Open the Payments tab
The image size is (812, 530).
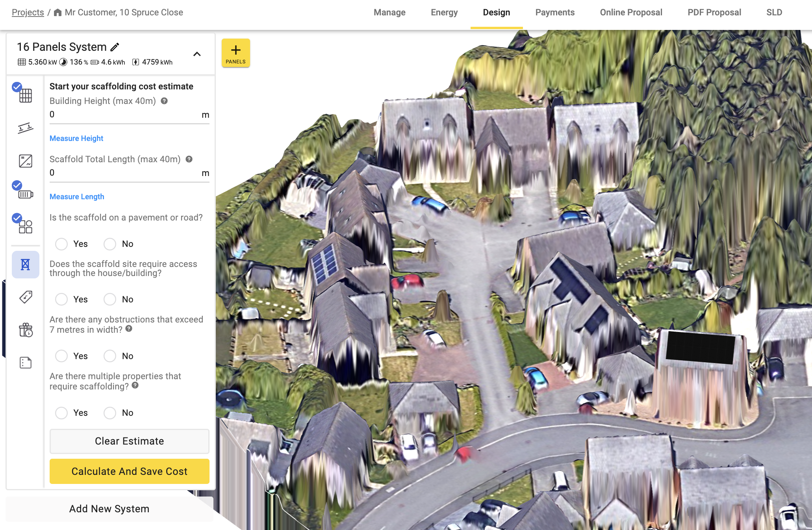tap(555, 12)
